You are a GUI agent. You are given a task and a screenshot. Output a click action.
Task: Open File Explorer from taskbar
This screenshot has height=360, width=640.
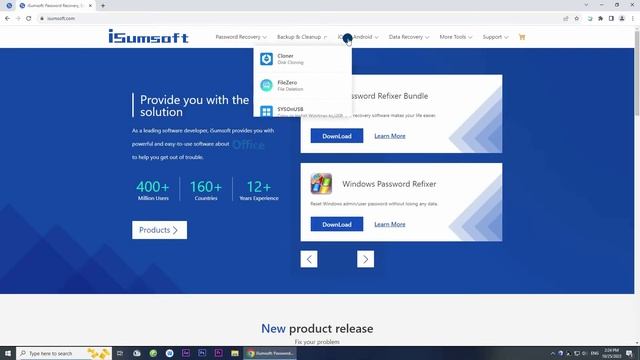(x=235, y=353)
